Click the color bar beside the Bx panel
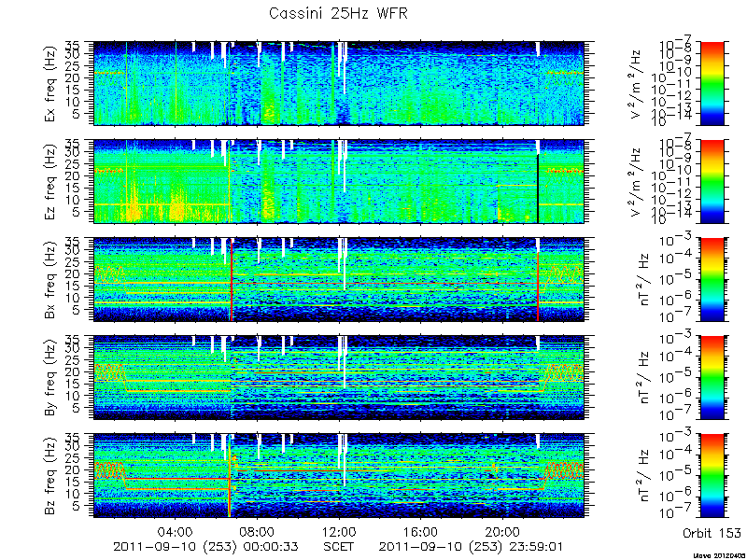Image resolution: width=747 pixels, height=560 pixels. (712, 279)
